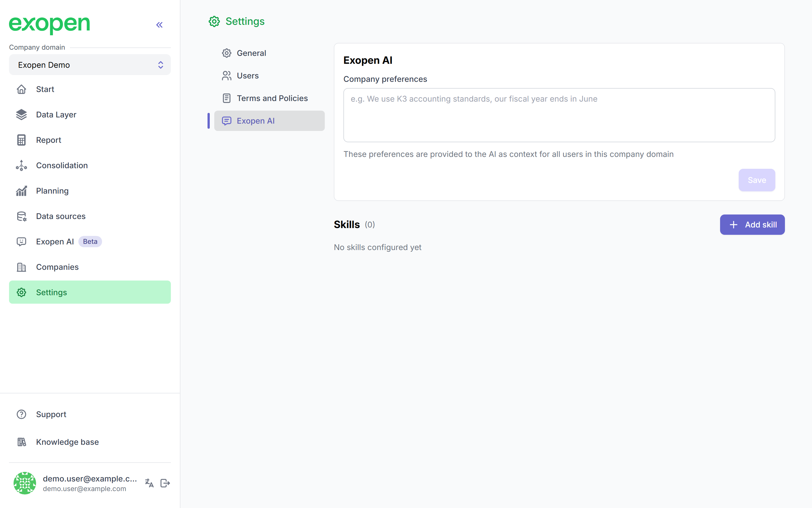The height and width of the screenshot is (508, 812).
Task: Open the Planning section label
Action: click(52, 191)
